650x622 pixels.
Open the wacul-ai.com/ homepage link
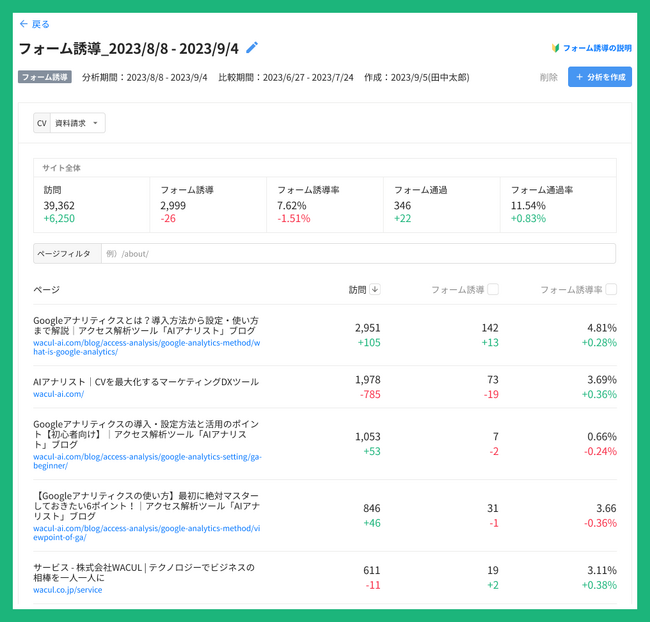tap(58, 394)
